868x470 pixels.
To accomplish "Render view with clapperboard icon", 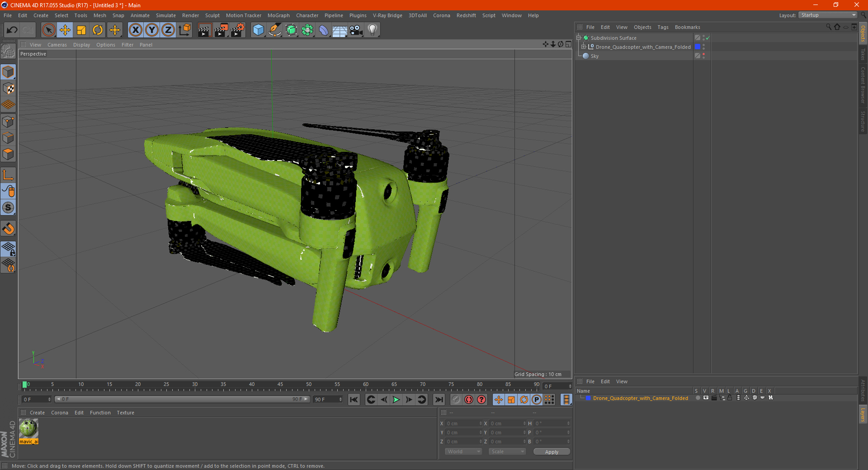I will (x=204, y=30).
